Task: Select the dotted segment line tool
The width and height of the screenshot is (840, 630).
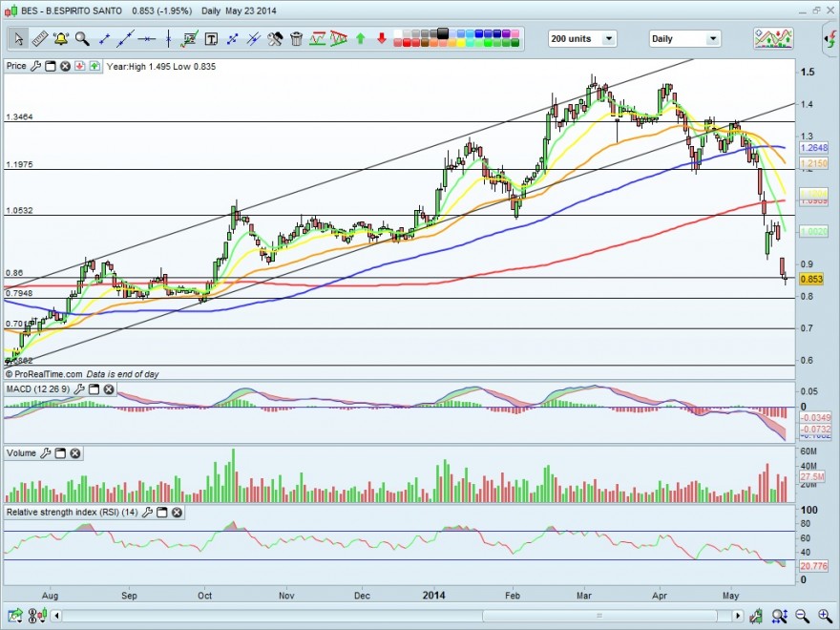Action: (233, 38)
